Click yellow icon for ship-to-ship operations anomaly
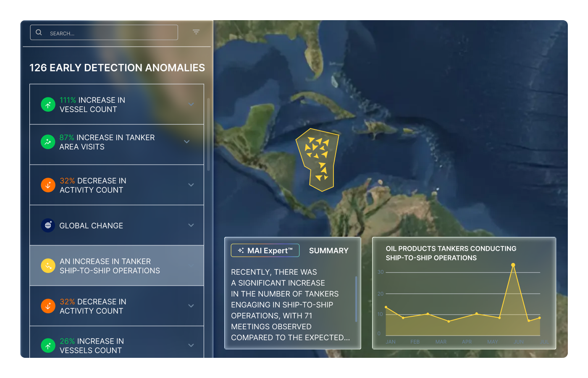The height and width of the screenshot is (378, 588). click(x=48, y=266)
